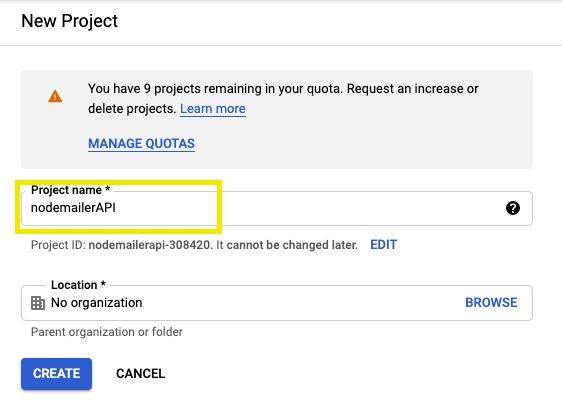Click the Parent organization or folder hint
The height and width of the screenshot is (409, 562).
107,332
